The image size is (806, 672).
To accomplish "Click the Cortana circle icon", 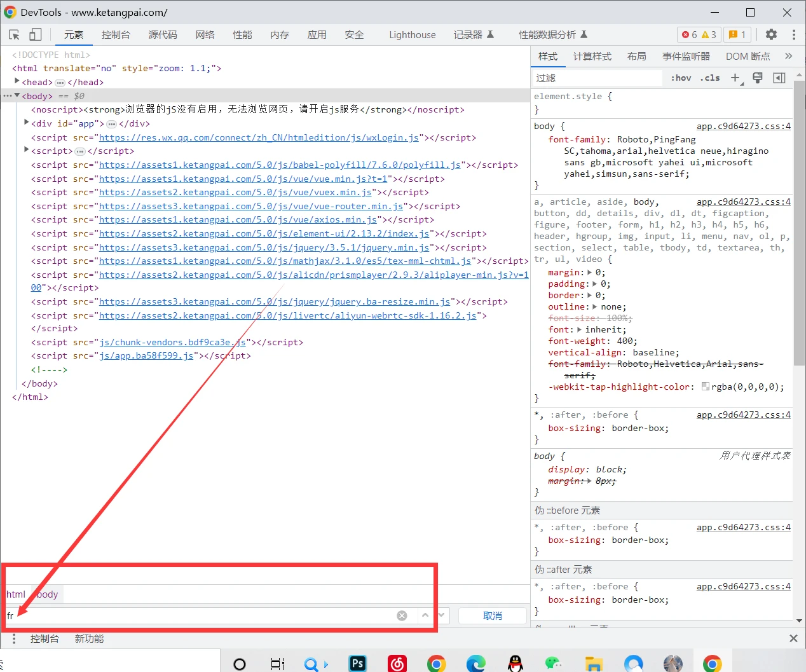I will point(240,664).
